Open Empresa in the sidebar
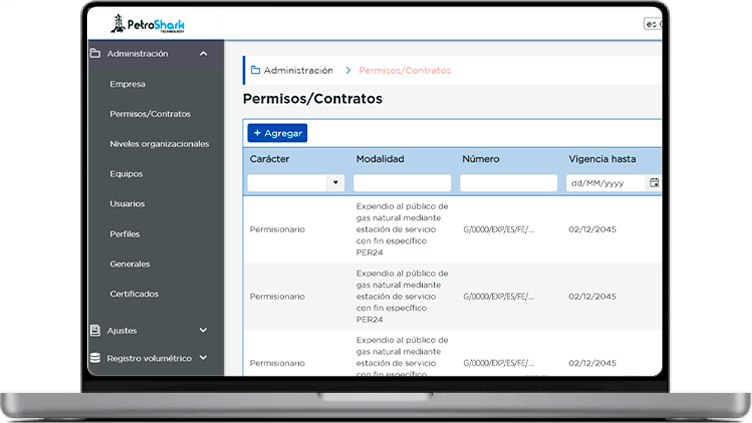This screenshot has width=752, height=423. pos(128,84)
